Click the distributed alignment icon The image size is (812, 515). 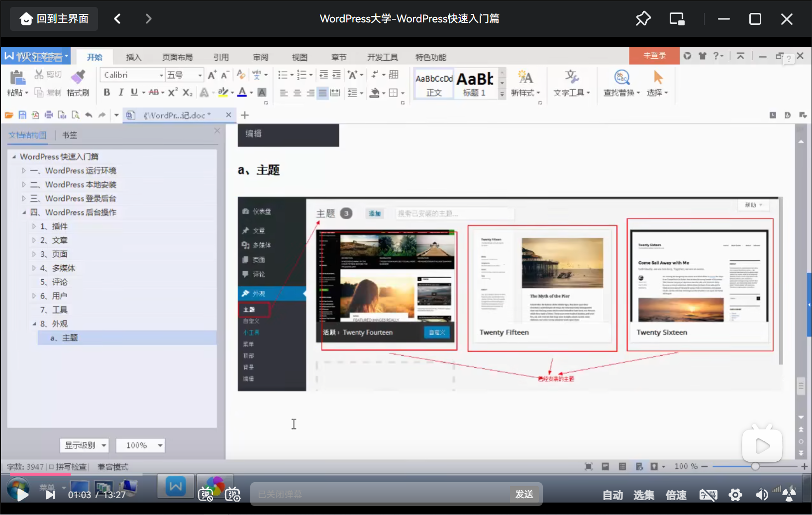(335, 93)
